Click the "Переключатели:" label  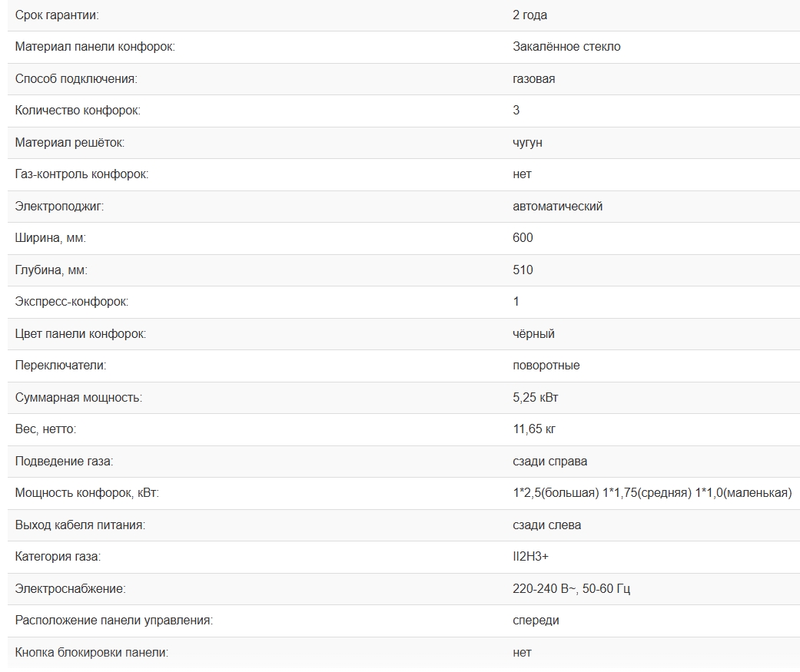(61, 366)
